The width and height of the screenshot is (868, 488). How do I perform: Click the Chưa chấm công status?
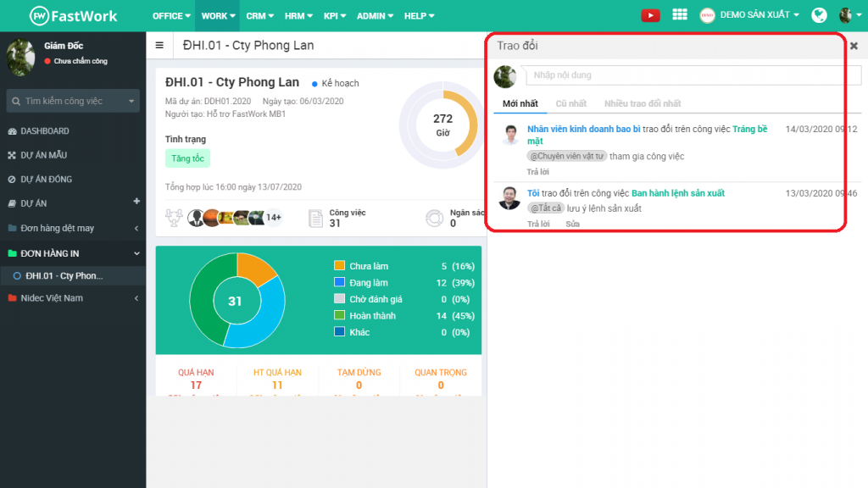75,61
